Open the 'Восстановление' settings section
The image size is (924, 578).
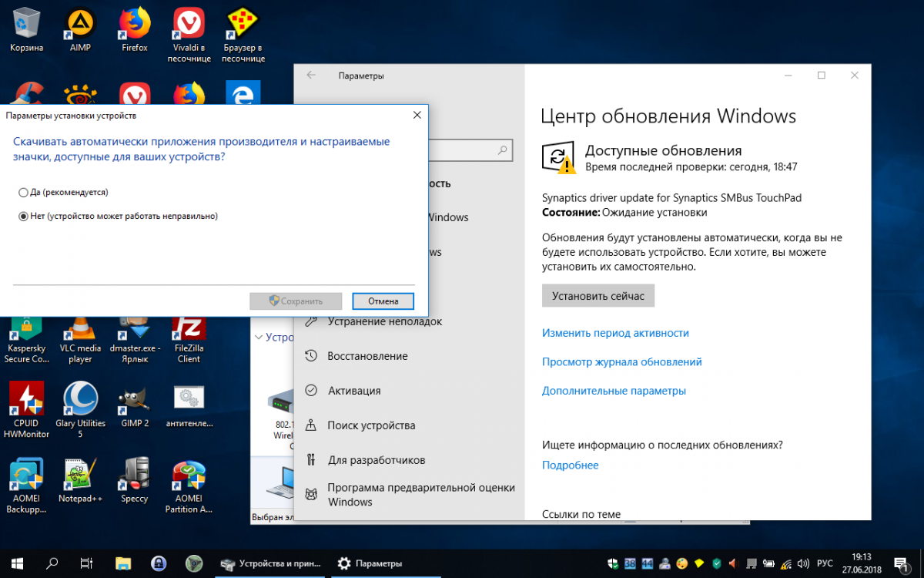point(367,356)
